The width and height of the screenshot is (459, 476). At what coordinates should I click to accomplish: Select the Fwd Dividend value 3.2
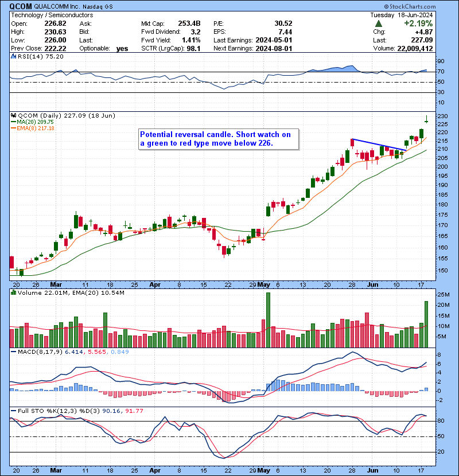pyautogui.click(x=196, y=32)
